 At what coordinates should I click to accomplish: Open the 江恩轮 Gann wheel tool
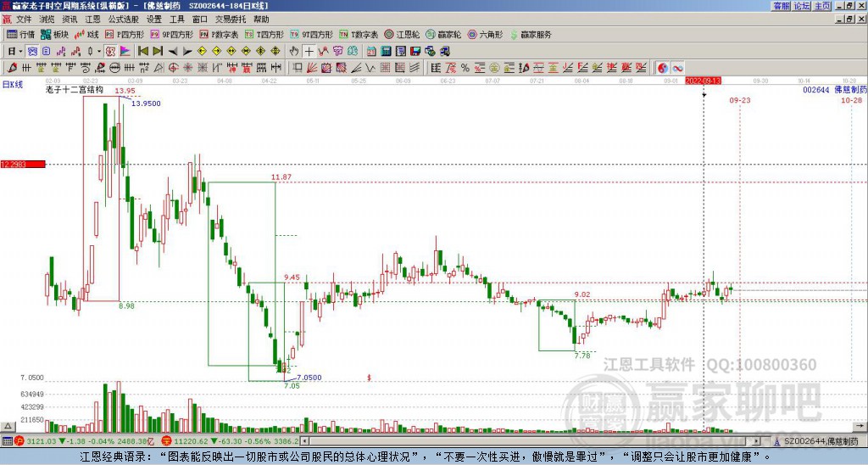click(x=402, y=34)
